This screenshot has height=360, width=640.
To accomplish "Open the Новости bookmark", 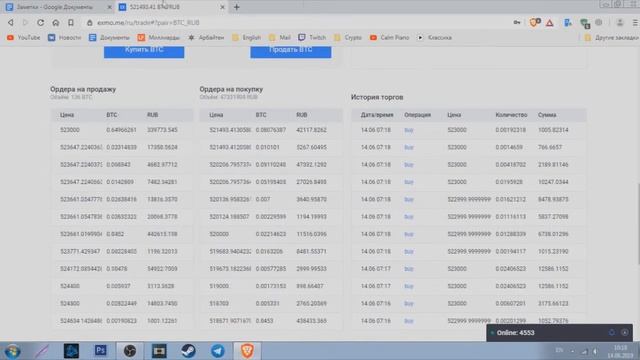I will (64, 38).
